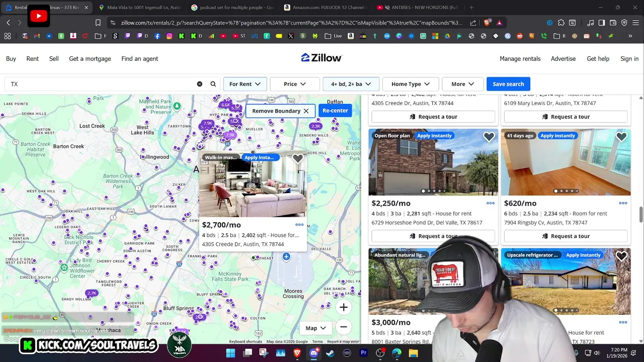Open the Amazon bookmark icon
644x362 pixels.
351,36
